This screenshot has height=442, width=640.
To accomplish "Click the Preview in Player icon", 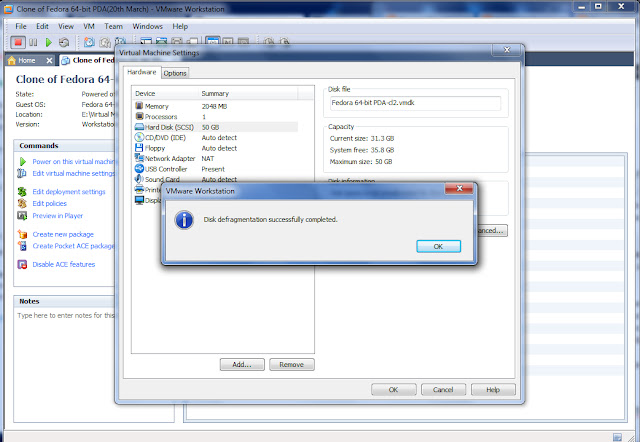I will [22, 215].
